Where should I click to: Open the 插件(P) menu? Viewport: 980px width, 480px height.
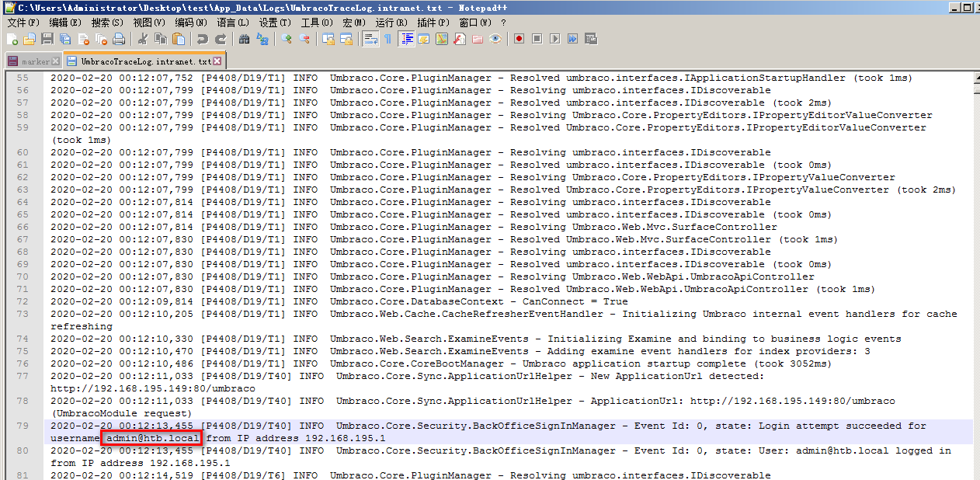[x=433, y=23]
